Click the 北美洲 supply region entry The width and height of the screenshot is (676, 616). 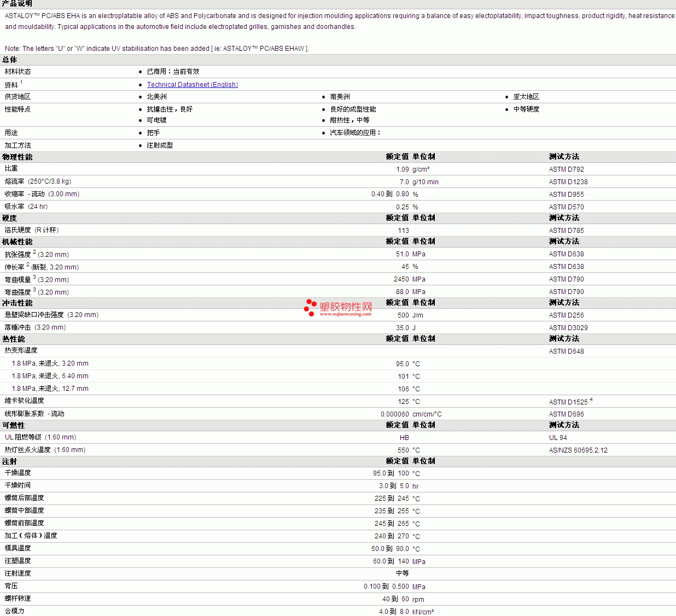click(157, 97)
